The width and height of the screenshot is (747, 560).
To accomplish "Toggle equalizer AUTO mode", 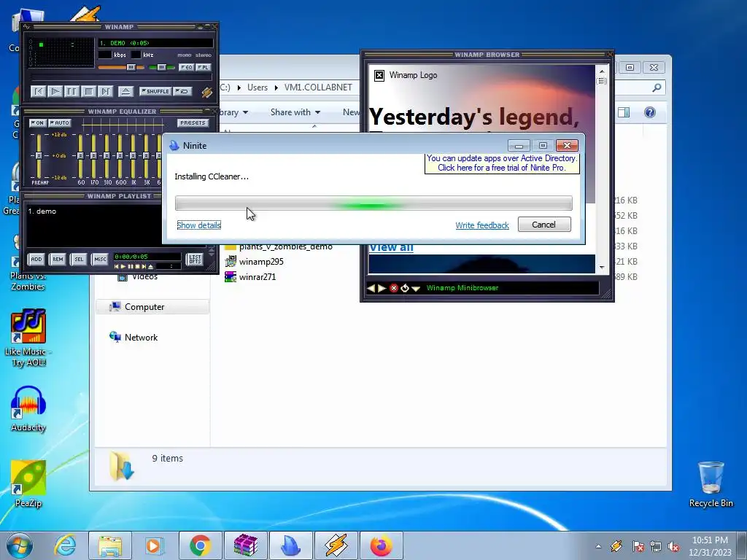I will tap(60, 122).
